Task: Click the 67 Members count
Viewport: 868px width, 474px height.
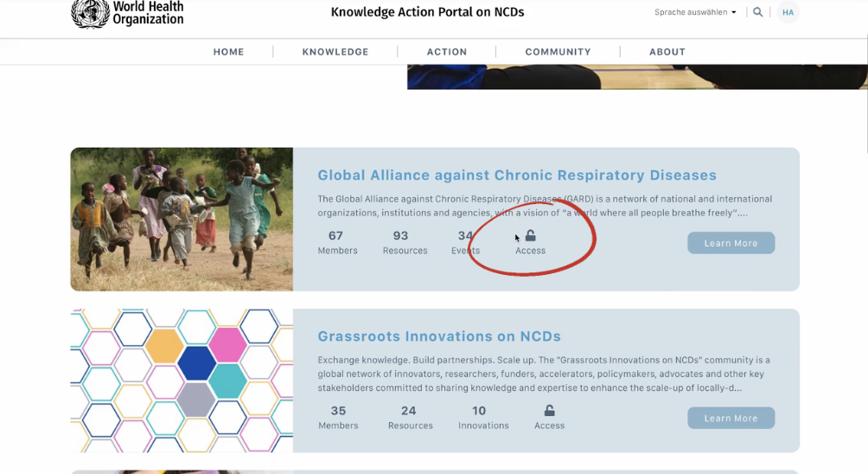Action: coord(336,242)
